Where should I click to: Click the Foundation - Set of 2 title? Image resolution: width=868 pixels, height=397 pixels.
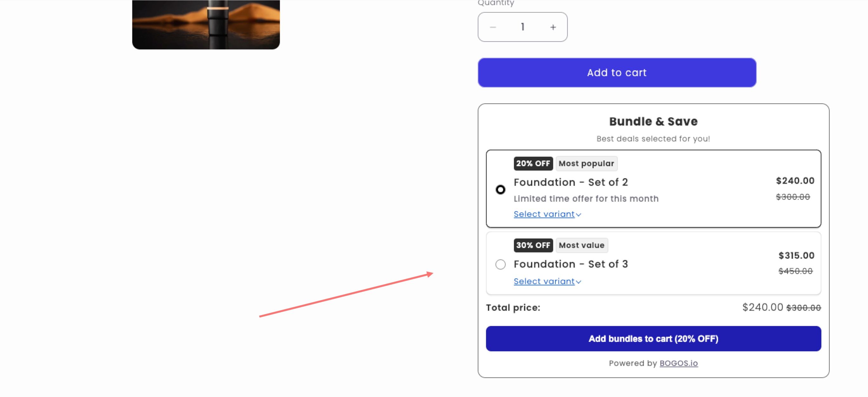click(570, 182)
